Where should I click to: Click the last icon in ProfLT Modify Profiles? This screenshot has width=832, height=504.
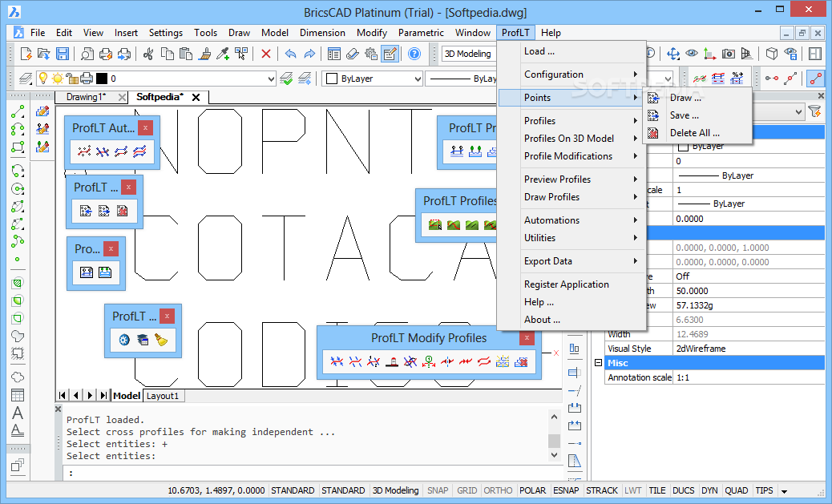521,362
